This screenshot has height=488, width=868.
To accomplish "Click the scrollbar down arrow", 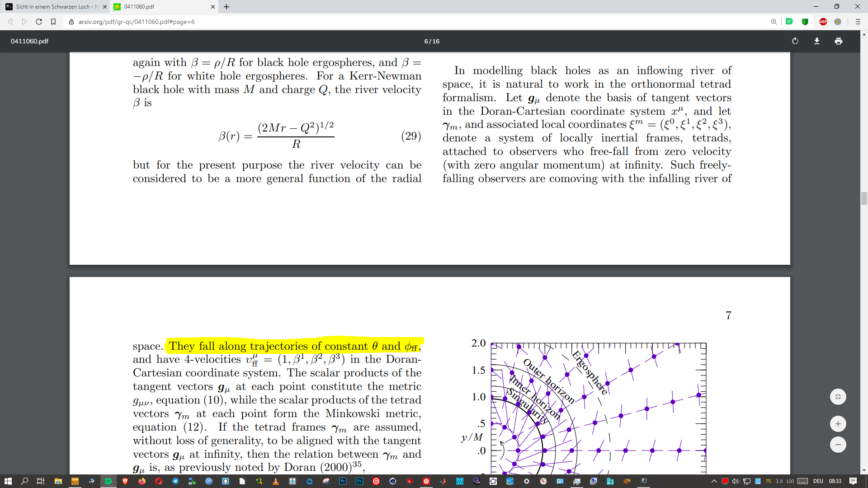I will point(864,470).
